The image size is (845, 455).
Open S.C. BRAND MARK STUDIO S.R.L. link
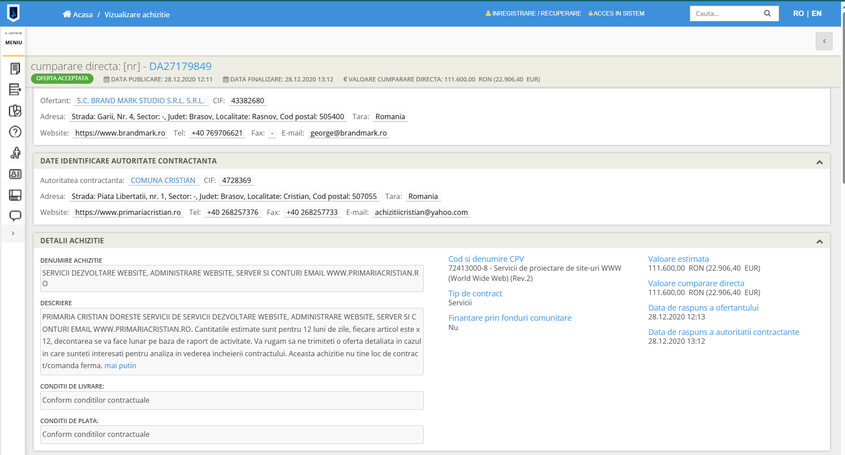(x=140, y=101)
